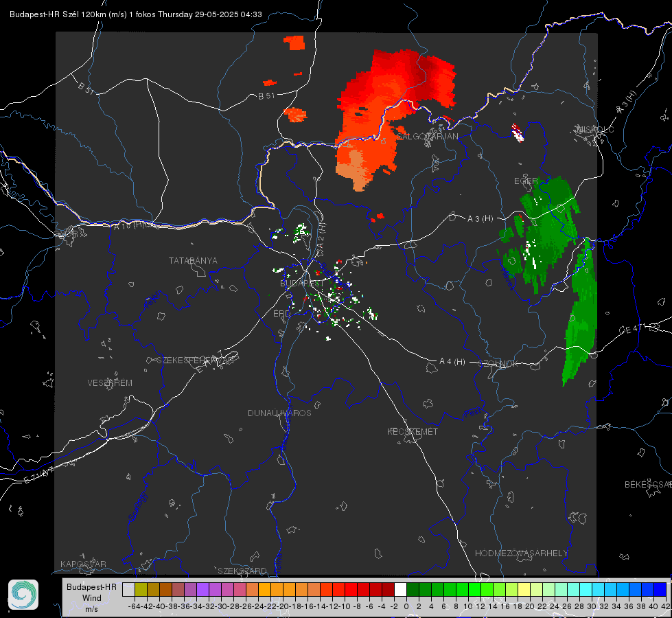
Task: Select the A 2 (H) road label
Action: coord(321,235)
